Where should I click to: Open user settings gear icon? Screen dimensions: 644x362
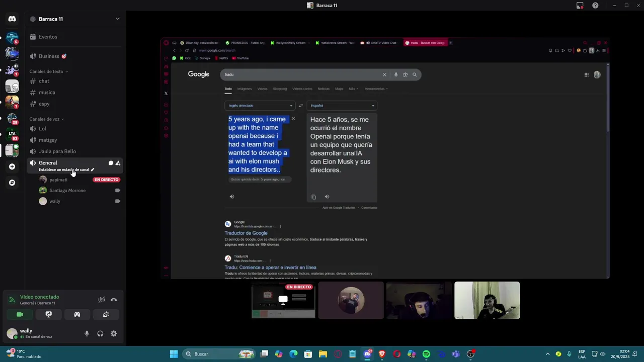coord(114,333)
